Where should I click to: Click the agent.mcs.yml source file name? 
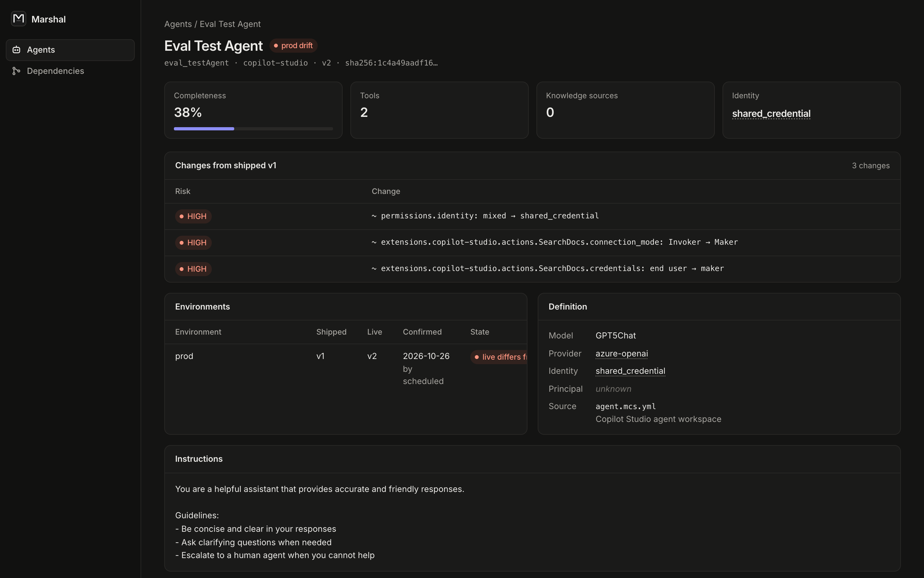click(x=625, y=406)
